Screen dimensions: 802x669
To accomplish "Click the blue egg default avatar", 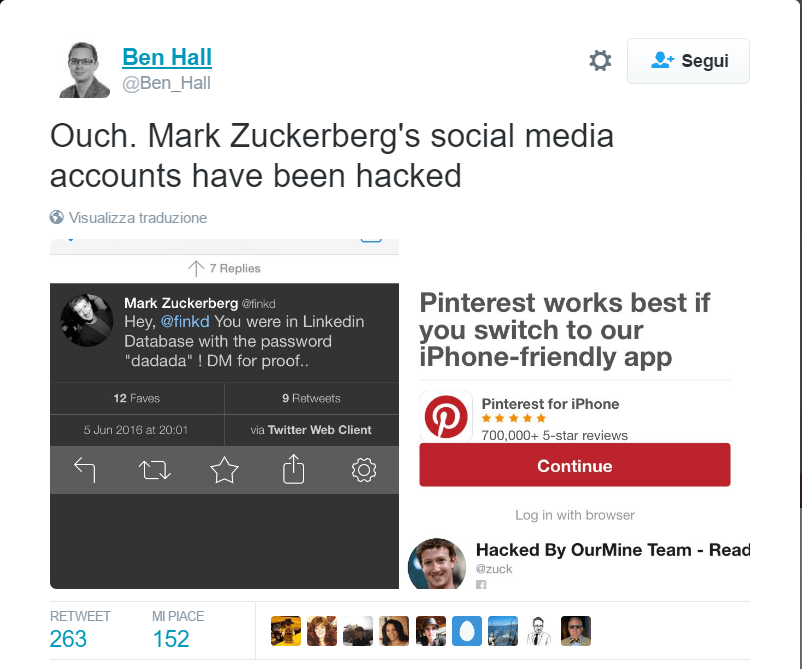I will pos(466,631).
